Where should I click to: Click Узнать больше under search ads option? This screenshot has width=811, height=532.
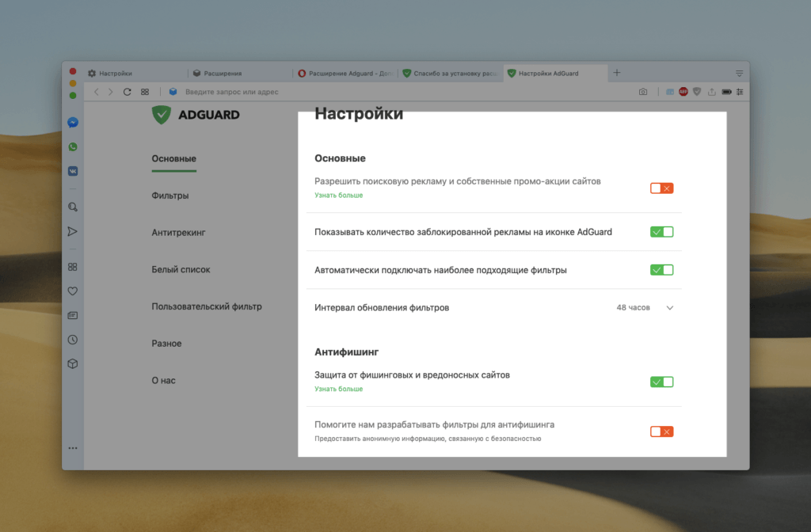[x=339, y=196]
